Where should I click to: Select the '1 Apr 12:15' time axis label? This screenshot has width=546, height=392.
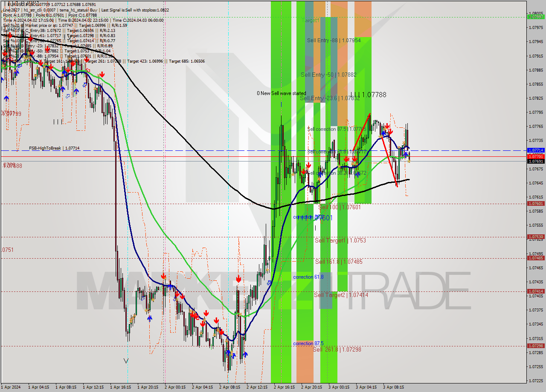[93, 387]
